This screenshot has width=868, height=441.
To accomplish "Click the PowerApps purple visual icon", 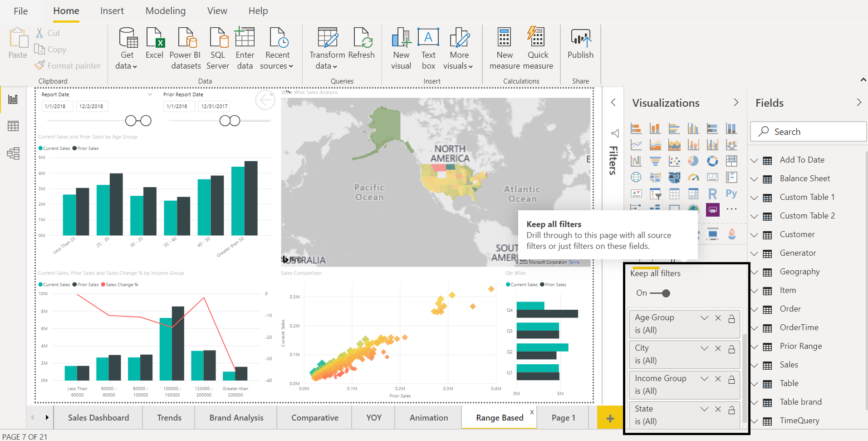I will 712,210.
